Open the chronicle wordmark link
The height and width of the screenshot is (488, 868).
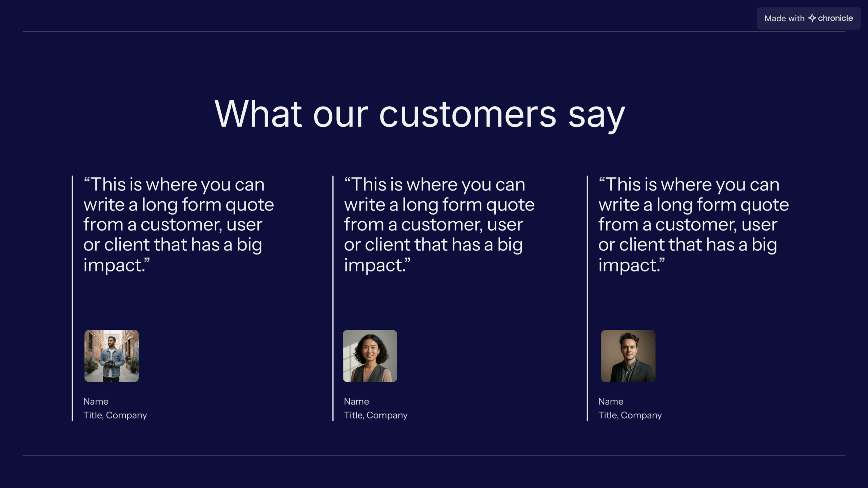click(835, 18)
